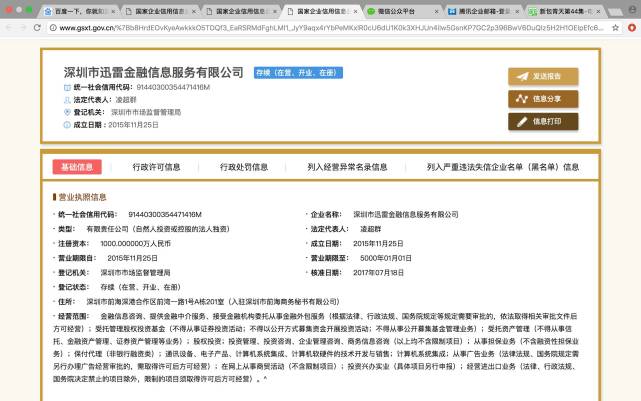Viewport: 641px width, 401px height.
Task: Click the info icon beside 成立日期 in the header
Action: pyautogui.click(x=67, y=125)
